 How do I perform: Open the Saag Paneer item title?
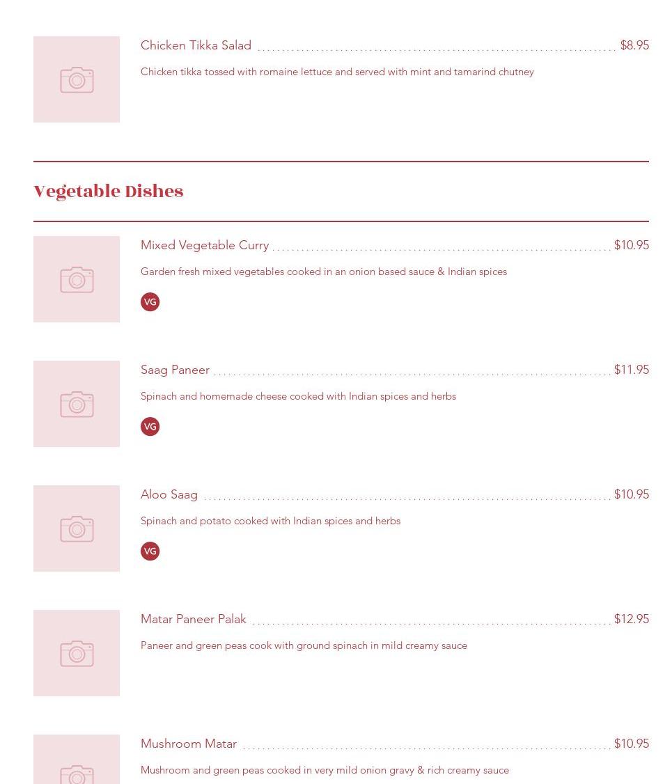tap(175, 370)
